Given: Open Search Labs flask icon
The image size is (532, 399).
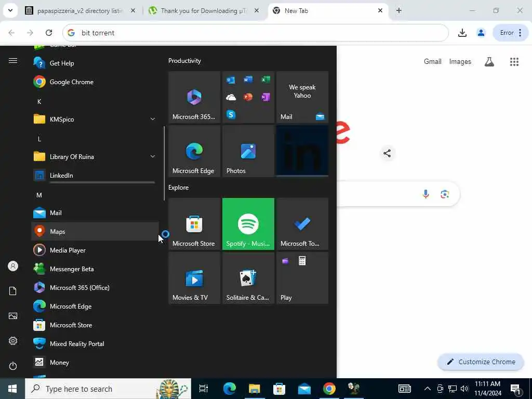Looking at the screenshot, I should coord(489,61).
